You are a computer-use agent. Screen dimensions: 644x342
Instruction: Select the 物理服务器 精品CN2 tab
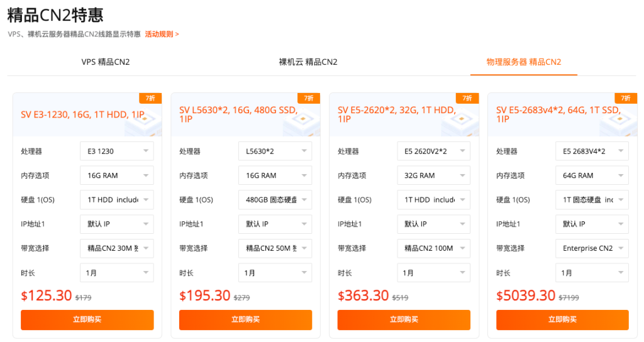click(x=524, y=62)
